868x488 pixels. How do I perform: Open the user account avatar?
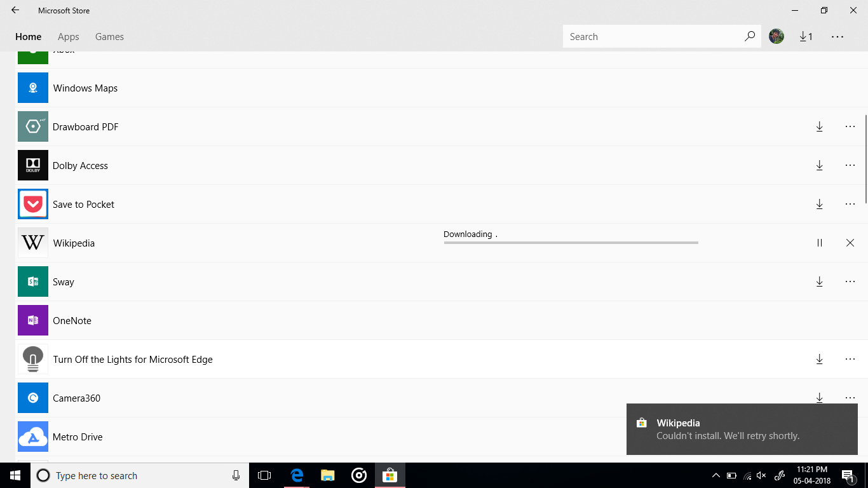pyautogui.click(x=776, y=36)
